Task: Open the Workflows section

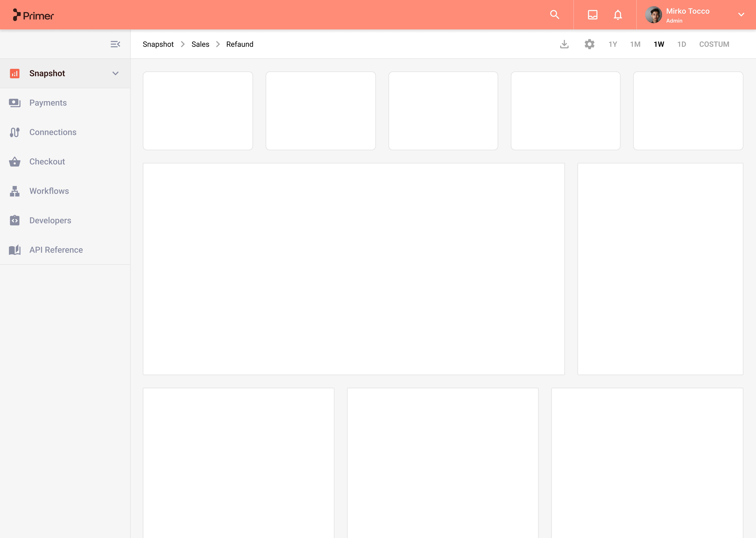Action: coord(65,191)
